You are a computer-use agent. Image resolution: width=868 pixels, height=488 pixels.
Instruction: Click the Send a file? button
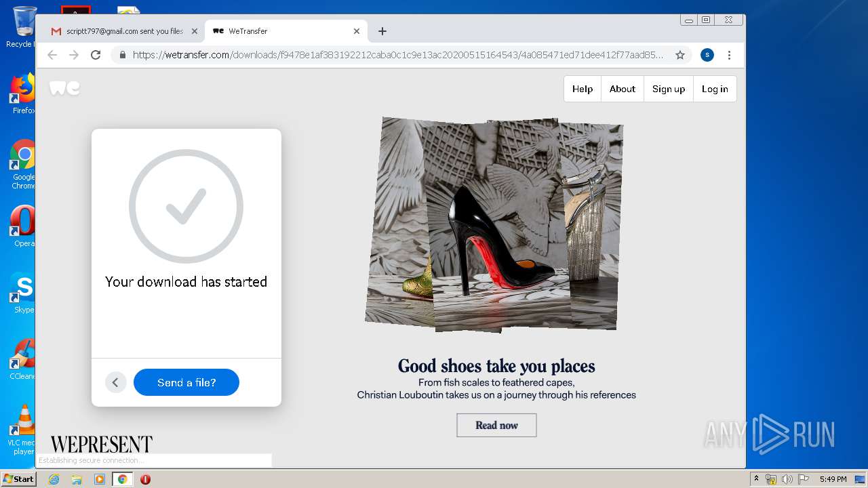pos(186,382)
